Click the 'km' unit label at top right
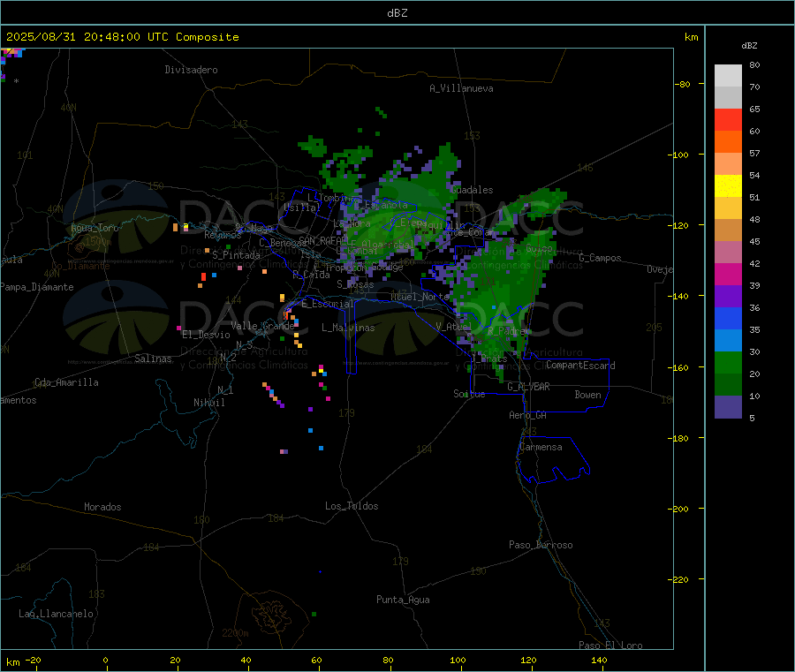795x672 pixels. pyautogui.click(x=691, y=37)
